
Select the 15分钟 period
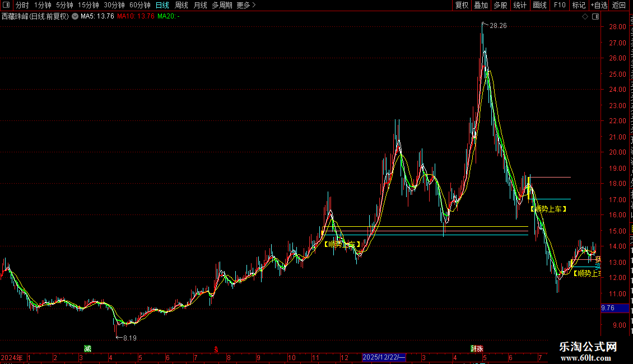click(x=89, y=5)
